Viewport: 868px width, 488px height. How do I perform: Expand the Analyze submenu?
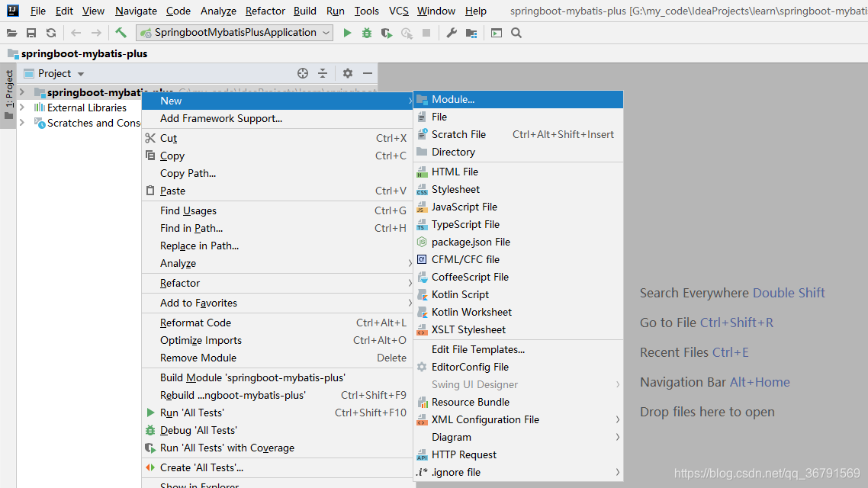pos(278,263)
